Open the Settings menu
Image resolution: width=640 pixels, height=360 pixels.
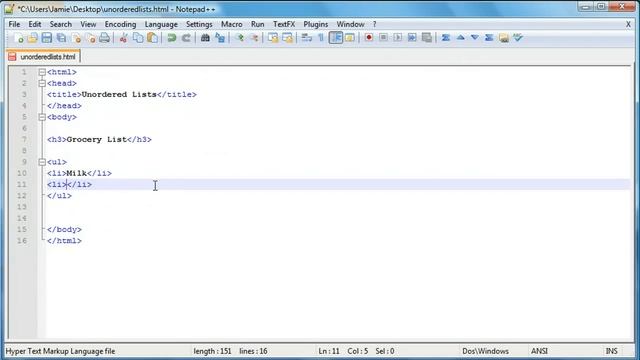199,24
